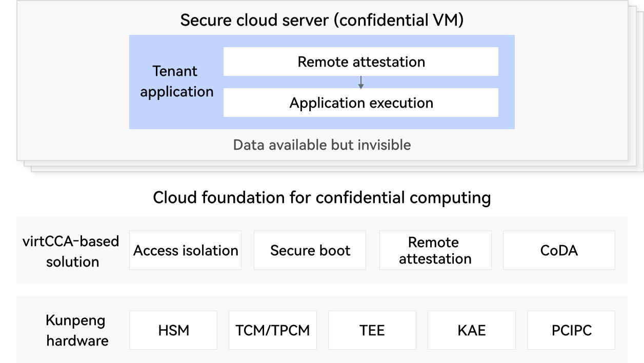Click the arrow pointing to Application execution
This screenshot has width=644, height=363.
click(x=361, y=82)
